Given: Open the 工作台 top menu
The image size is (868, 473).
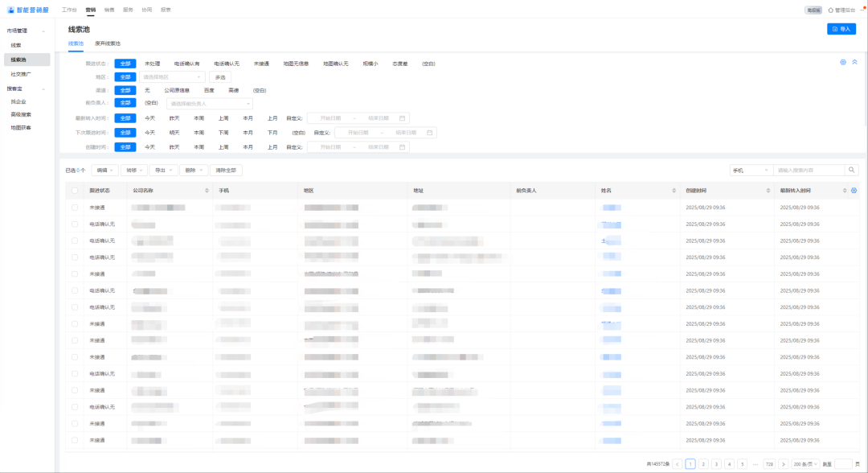Looking at the screenshot, I should [69, 10].
